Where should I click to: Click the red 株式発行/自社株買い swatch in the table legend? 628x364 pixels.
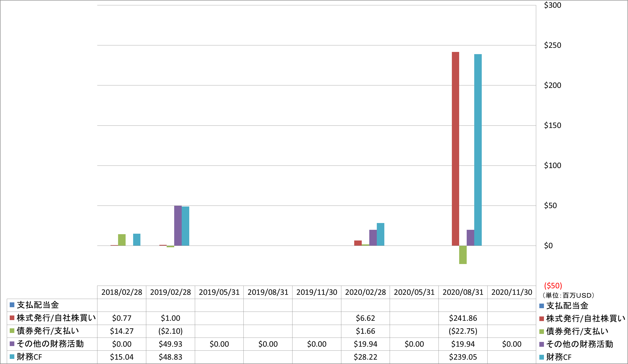tap(12, 318)
